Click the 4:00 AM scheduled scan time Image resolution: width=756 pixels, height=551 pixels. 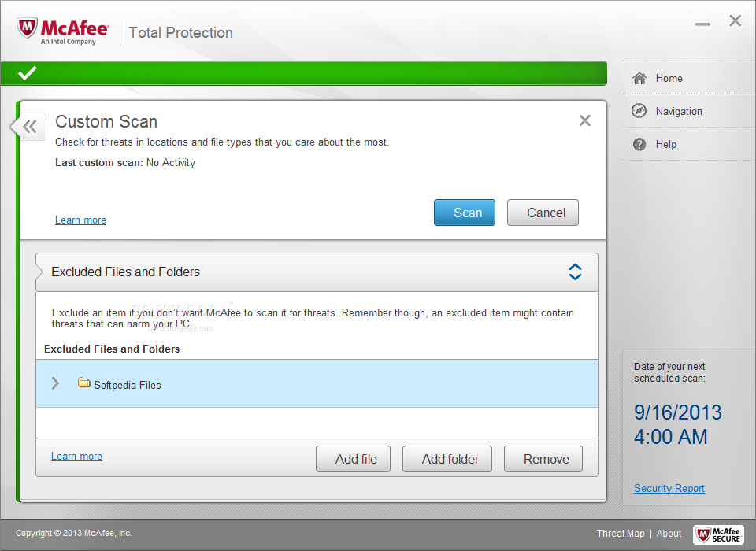click(x=670, y=437)
